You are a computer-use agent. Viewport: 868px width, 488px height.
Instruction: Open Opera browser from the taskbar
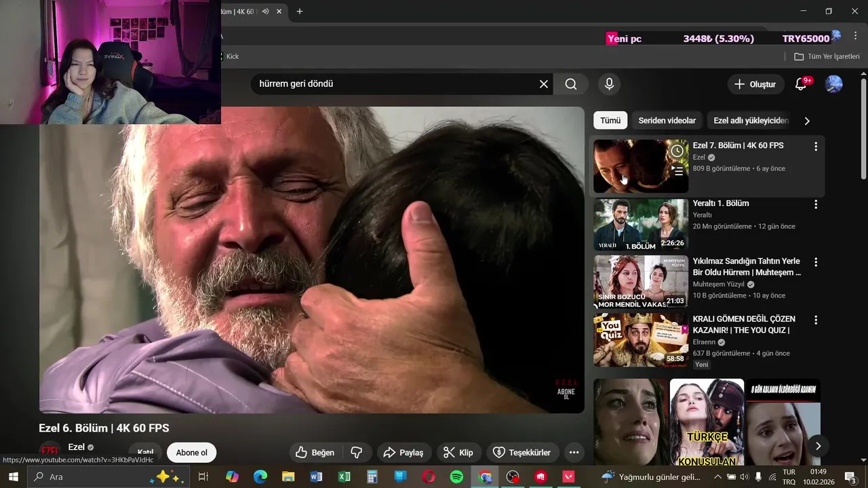click(429, 477)
